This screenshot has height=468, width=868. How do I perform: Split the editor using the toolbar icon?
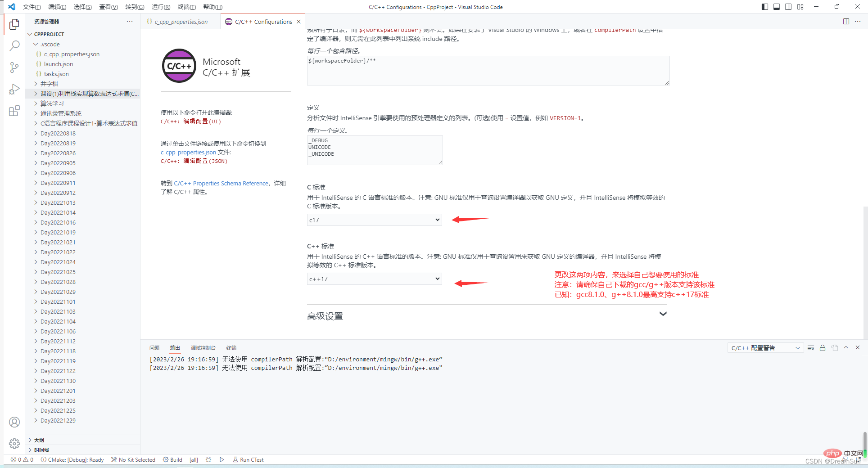(x=846, y=21)
